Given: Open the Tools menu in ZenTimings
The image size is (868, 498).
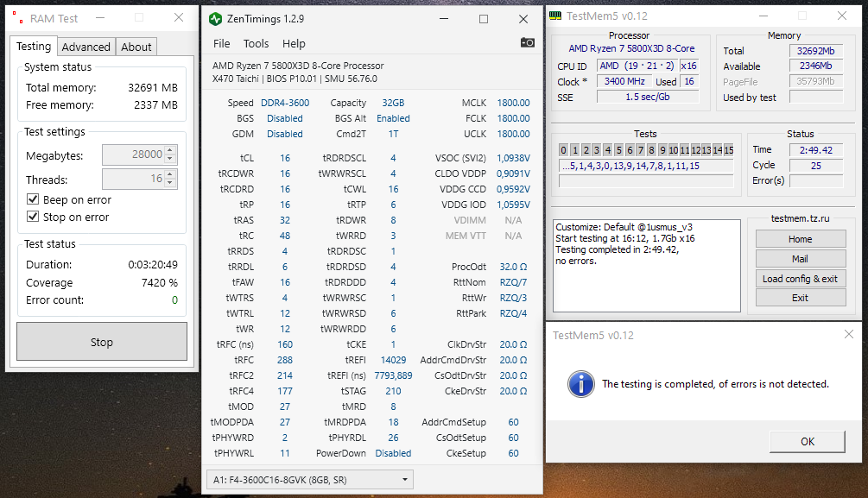Looking at the screenshot, I should pyautogui.click(x=255, y=43).
